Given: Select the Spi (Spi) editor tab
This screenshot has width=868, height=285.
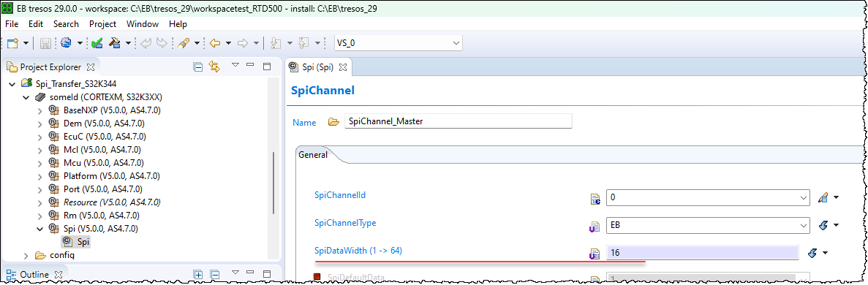Looking at the screenshot, I should pos(317,67).
